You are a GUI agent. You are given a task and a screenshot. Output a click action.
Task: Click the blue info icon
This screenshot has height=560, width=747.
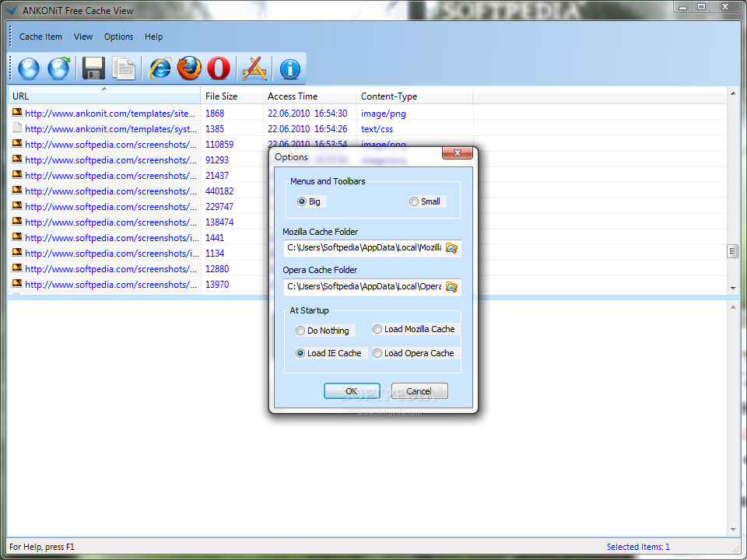[290, 69]
